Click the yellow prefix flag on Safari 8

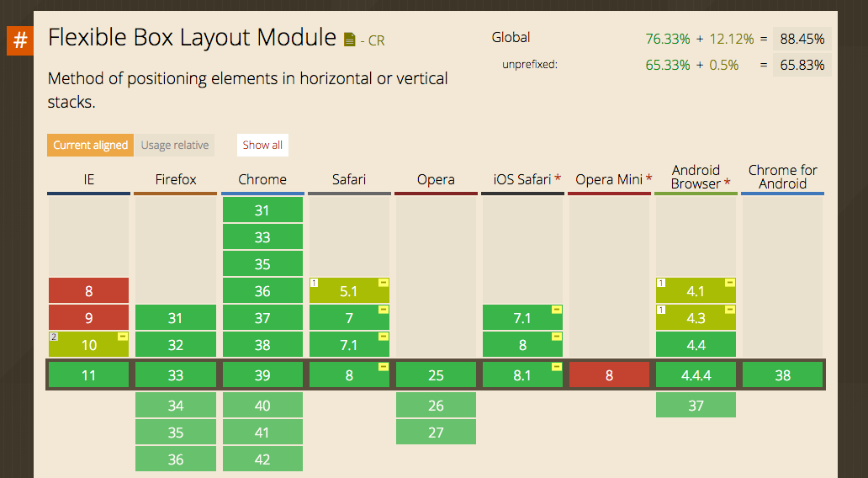pyautogui.click(x=383, y=367)
